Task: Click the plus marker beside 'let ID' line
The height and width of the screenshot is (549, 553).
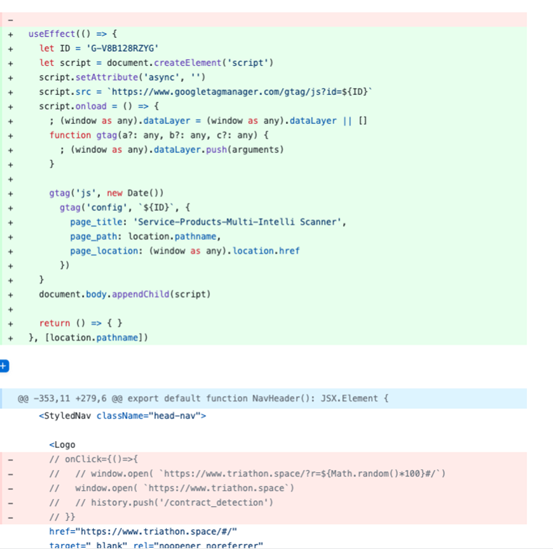Action: [11, 49]
